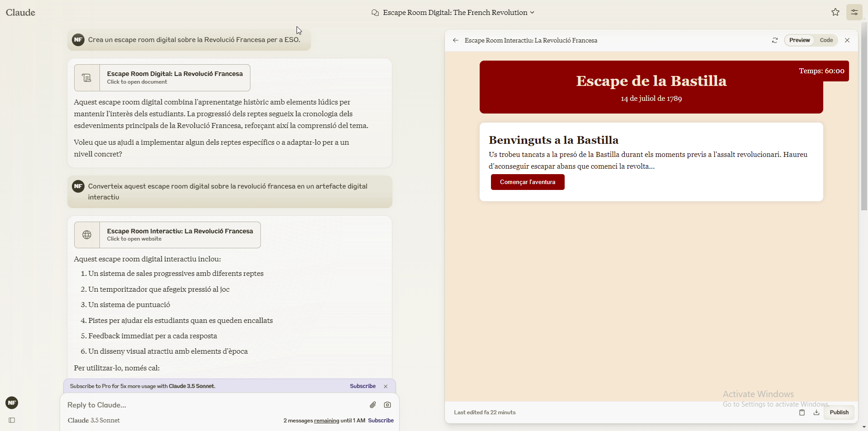Viewport: 868px width, 431px height.
Task: Toggle the sidebar panel open
Action: (12, 420)
